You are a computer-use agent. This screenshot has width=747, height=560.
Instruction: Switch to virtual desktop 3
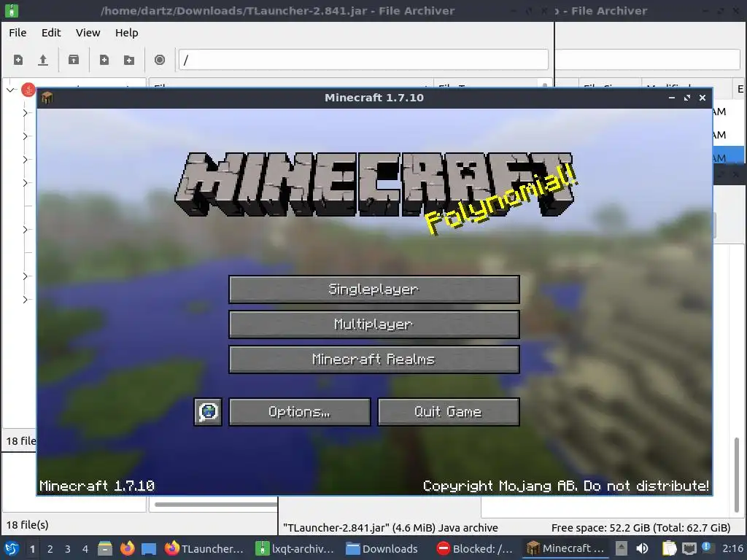(68, 549)
